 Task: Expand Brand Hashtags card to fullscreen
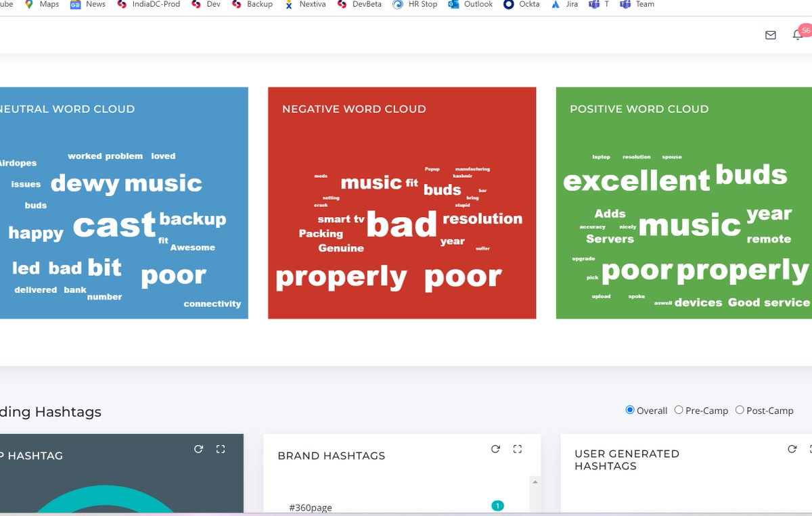[518, 449]
